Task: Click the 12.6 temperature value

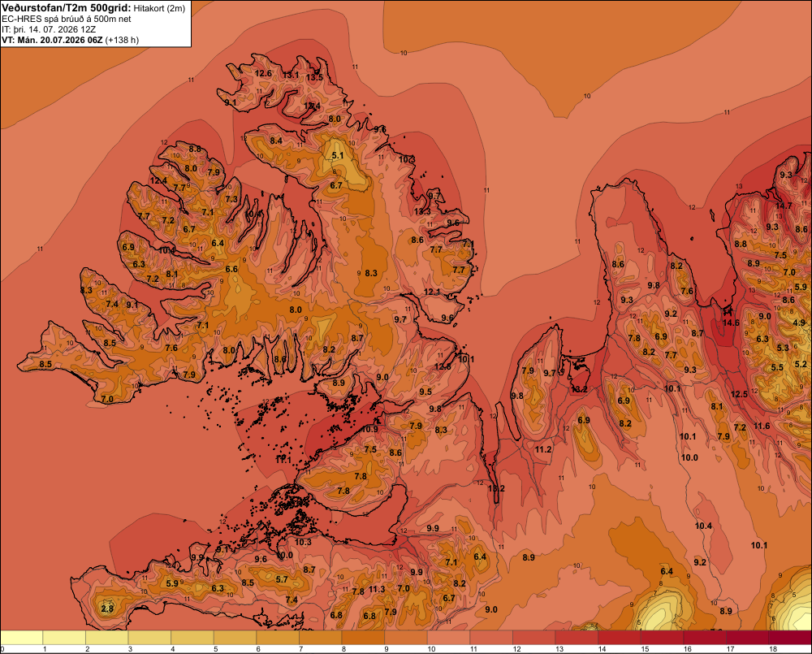Action: (x=263, y=74)
